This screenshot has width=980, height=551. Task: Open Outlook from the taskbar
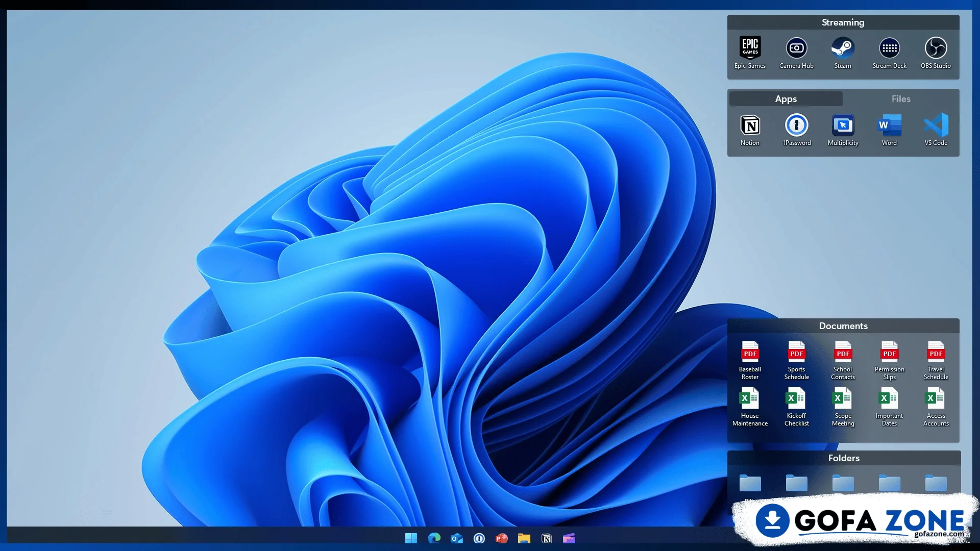pos(456,538)
